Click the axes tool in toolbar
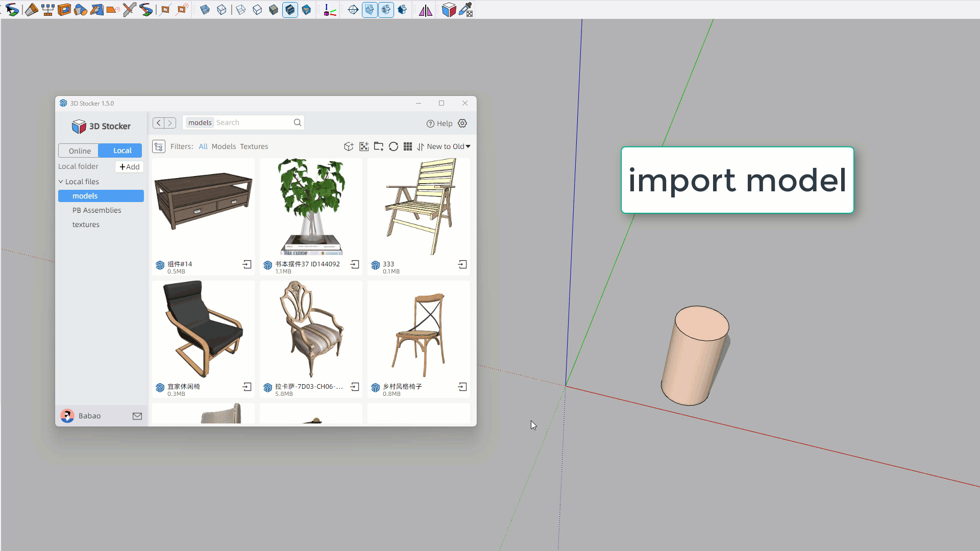The width and height of the screenshot is (980, 551). point(330,10)
